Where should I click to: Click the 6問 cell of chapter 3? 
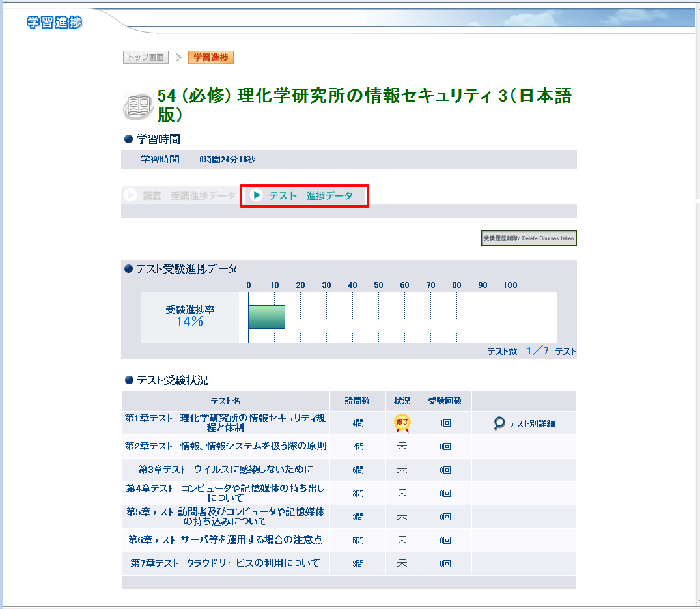tap(357, 470)
